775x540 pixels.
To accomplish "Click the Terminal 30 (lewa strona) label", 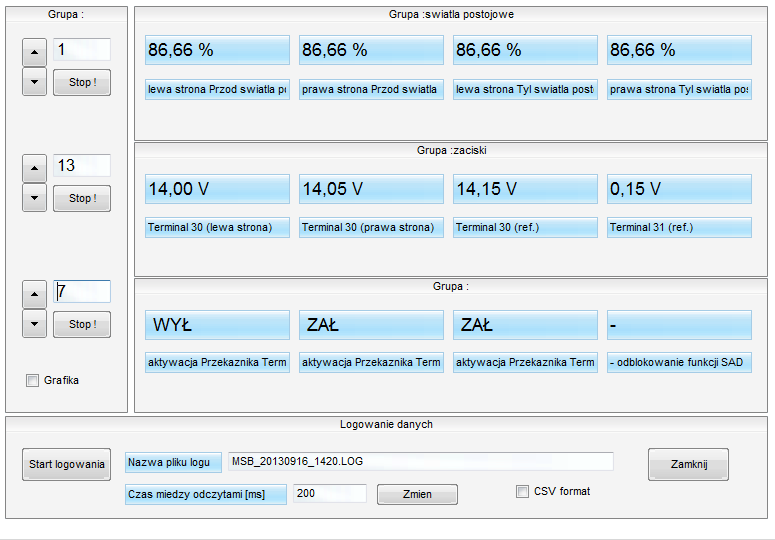I will coord(217,227).
